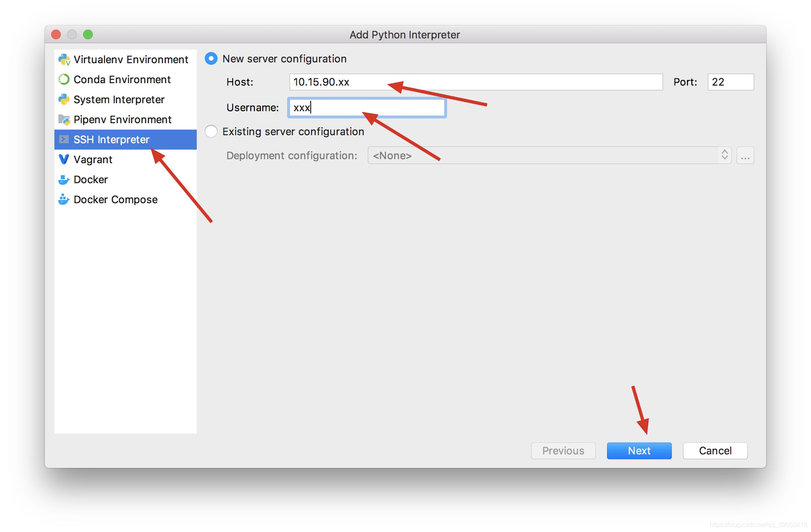Click the Vagrant V icon
Image resolution: width=811 pixels, height=532 pixels.
pos(64,160)
